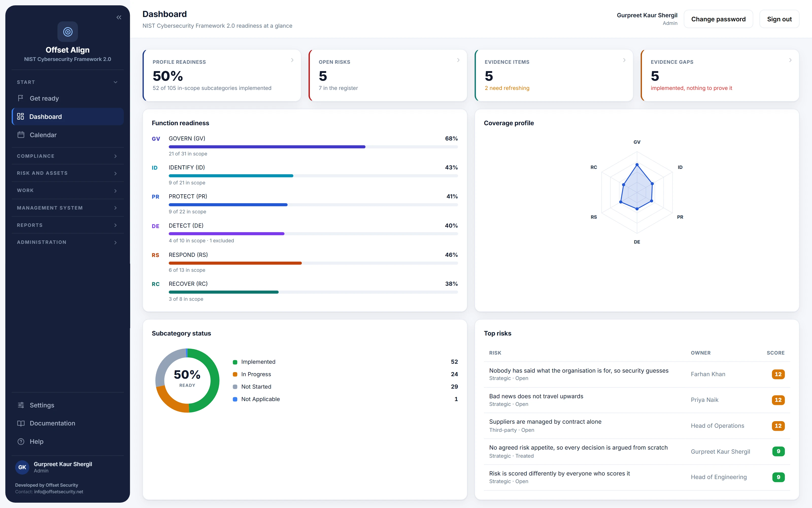This screenshot has height=508, width=812.
Task: Collapse the START sidebar section
Action: pos(67,82)
